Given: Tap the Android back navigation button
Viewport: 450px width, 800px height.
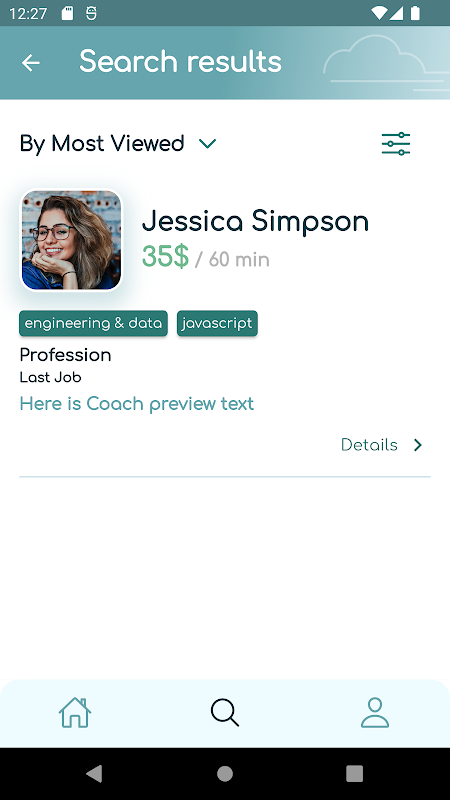Looking at the screenshot, I should point(94,773).
